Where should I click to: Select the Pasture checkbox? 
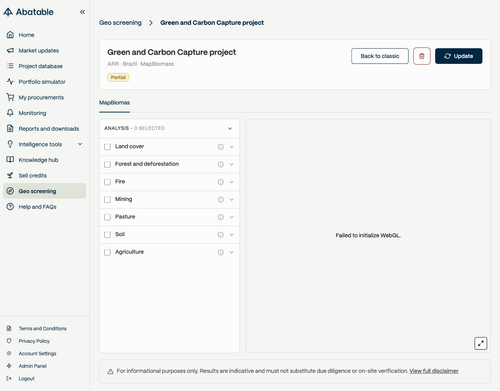[x=107, y=217]
